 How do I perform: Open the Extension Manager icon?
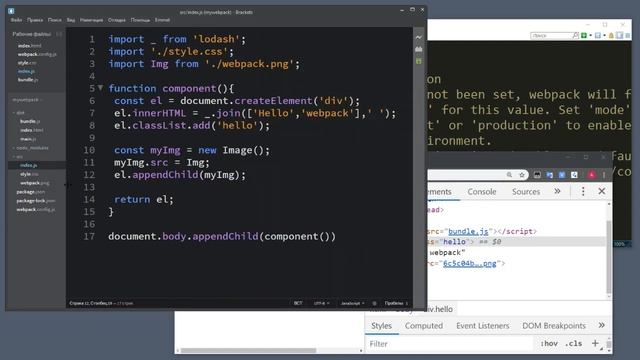[x=419, y=49]
